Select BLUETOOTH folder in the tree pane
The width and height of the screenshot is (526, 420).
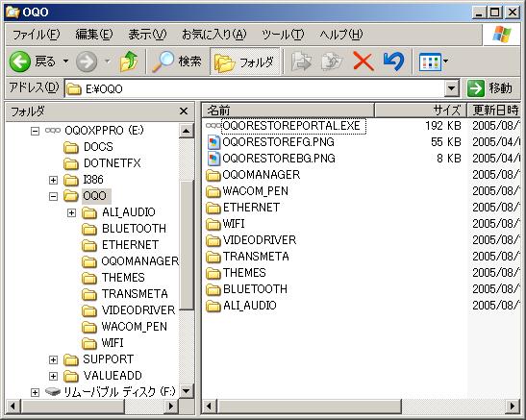(124, 229)
